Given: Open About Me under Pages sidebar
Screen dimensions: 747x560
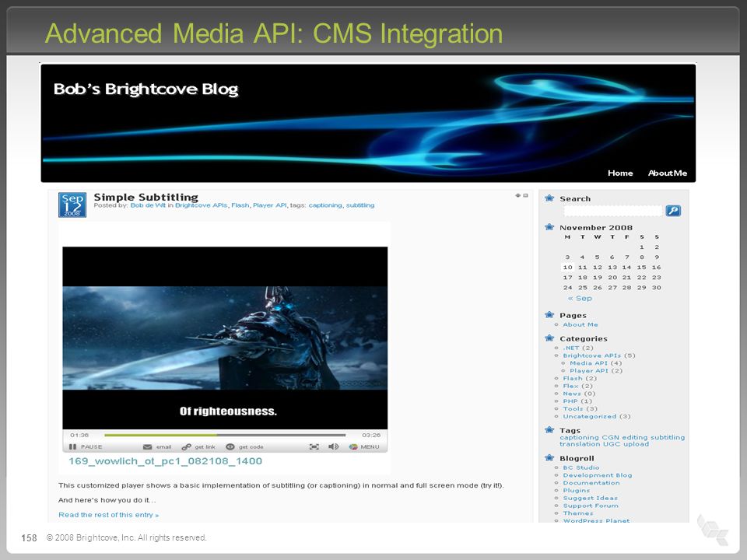Looking at the screenshot, I should point(580,325).
